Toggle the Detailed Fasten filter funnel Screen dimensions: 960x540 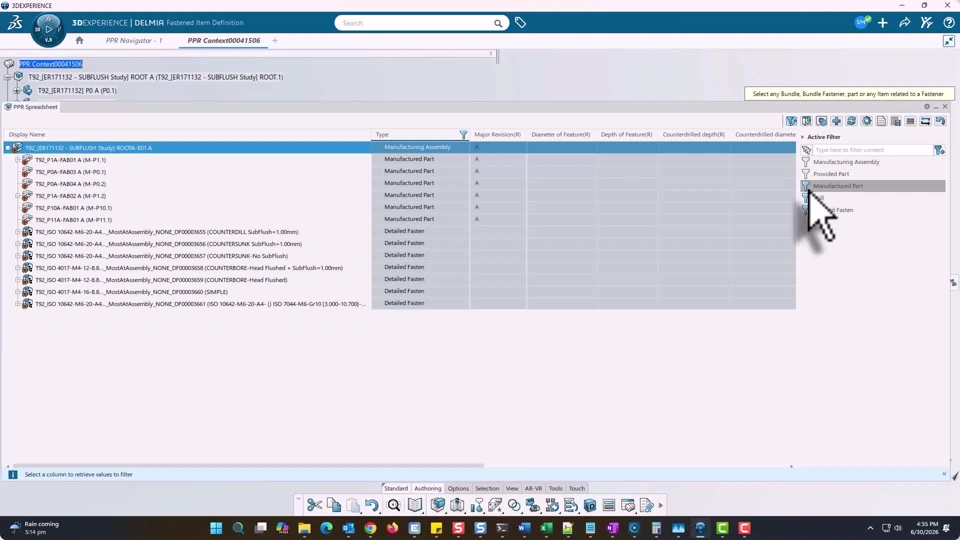tap(806, 209)
